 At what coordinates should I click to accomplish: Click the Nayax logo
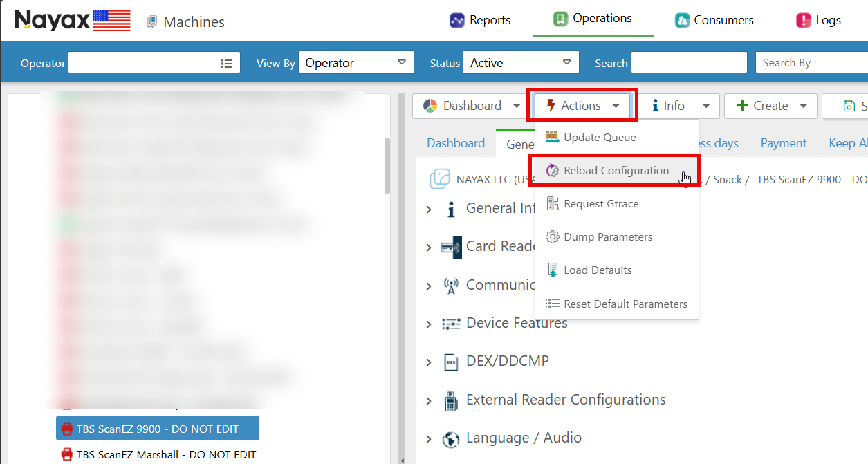coord(72,20)
